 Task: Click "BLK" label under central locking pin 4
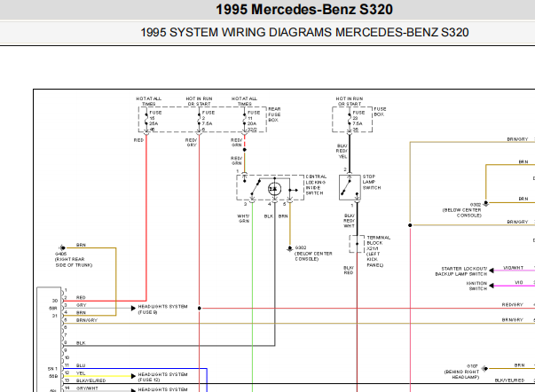tap(269, 216)
